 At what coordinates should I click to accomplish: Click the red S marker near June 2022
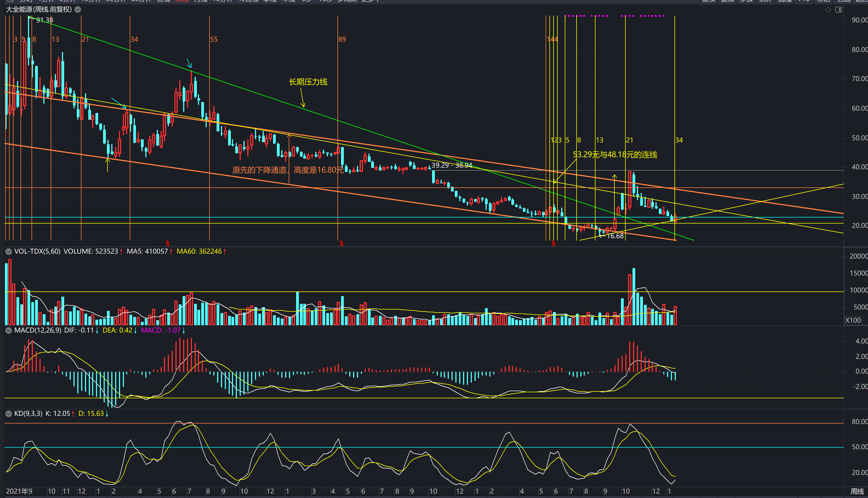click(167, 244)
